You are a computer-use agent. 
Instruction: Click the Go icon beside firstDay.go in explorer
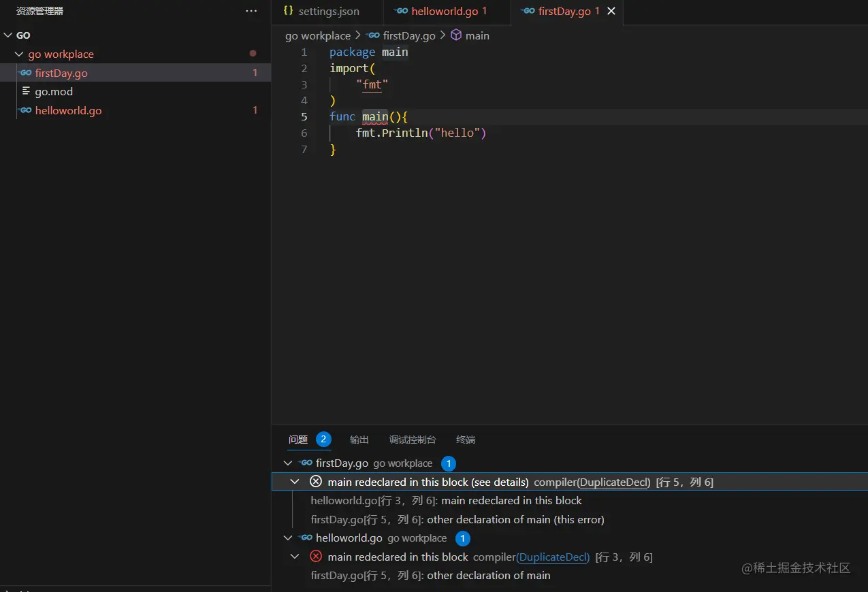coord(25,73)
